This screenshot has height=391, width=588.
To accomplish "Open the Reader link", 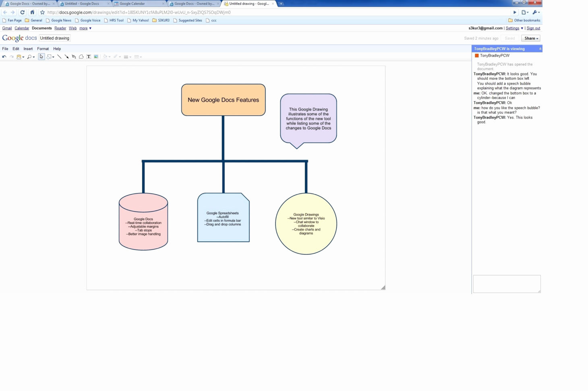I will pyautogui.click(x=60, y=28).
